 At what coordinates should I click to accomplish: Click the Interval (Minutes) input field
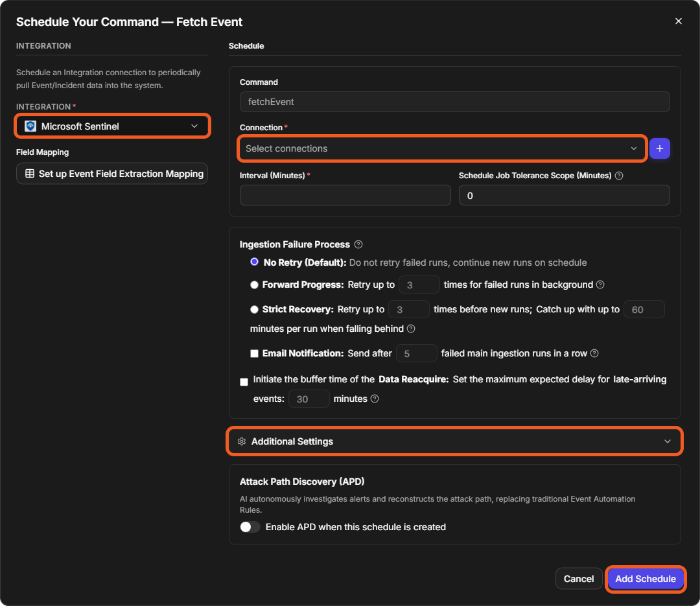pyautogui.click(x=345, y=195)
